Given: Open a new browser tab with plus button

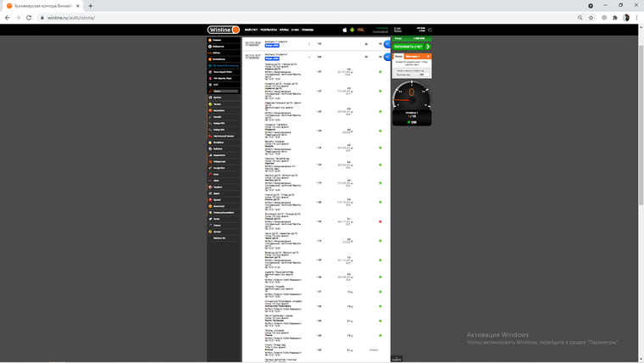Looking at the screenshot, I should click(91, 6).
